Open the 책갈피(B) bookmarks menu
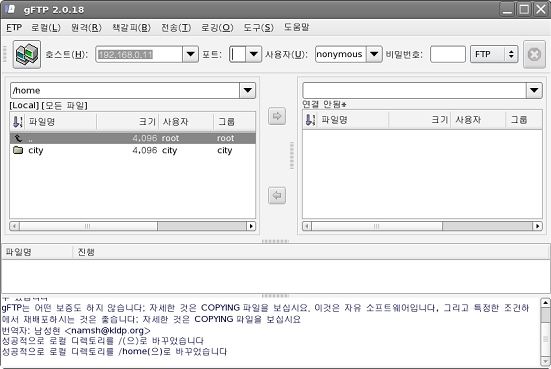Screen dimensions: 551x369 click(131, 27)
